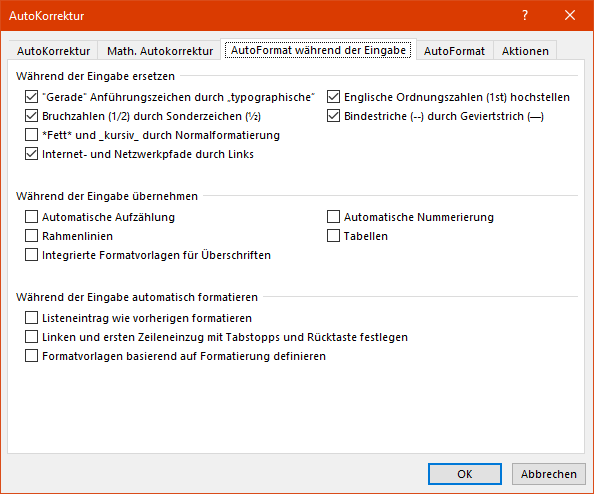Select the AutoFormat tab
594x494 pixels.
click(x=454, y=51)
